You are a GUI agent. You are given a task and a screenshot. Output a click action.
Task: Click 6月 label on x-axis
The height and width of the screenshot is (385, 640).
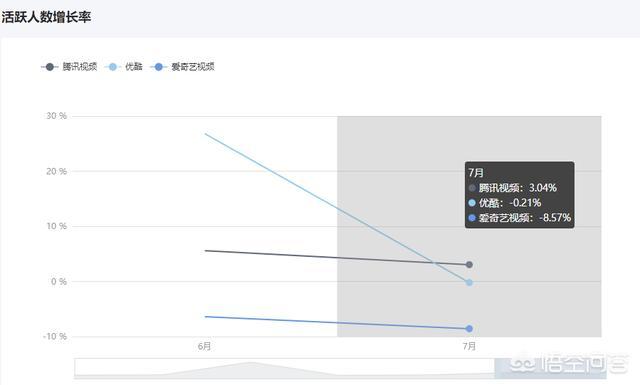tap(204, 346)
